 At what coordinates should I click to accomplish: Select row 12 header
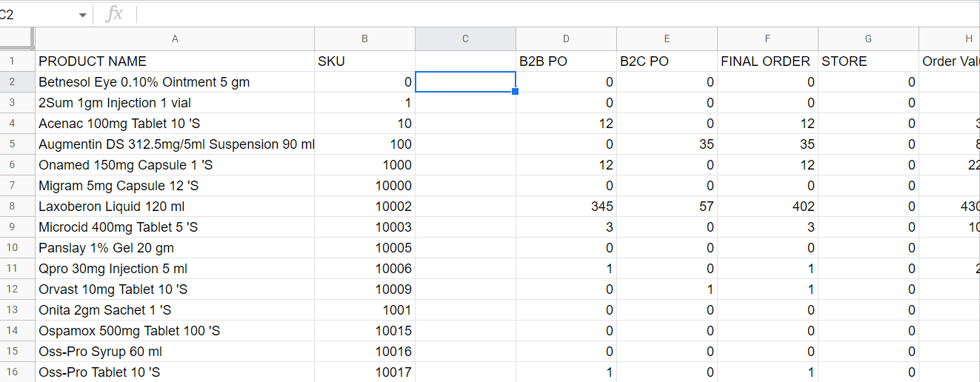17,289
